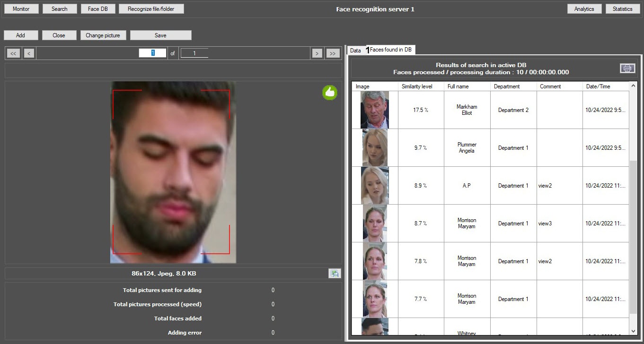Open the Faces found in DB tab

(x=391, y=50)
